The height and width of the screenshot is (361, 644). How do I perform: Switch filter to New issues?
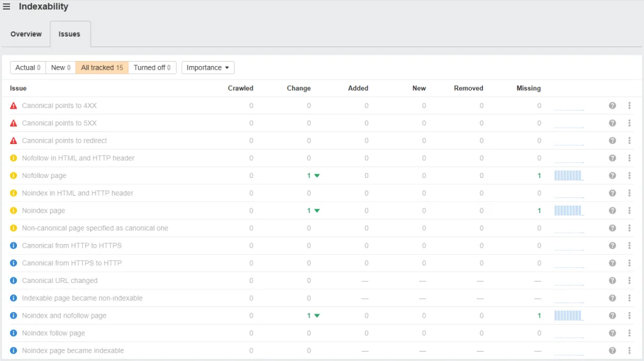coord(60,67)
